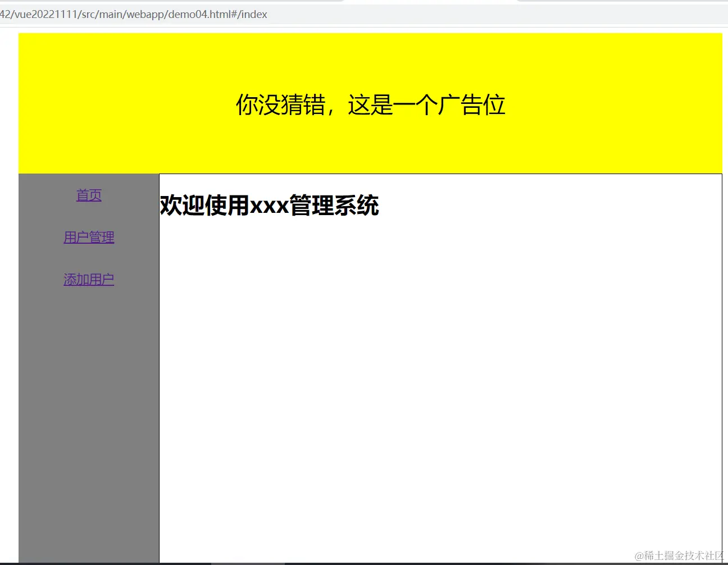The image size is (728, 565).
Task: Click the hash route #/index in address bar
Action: pos(248,14)
